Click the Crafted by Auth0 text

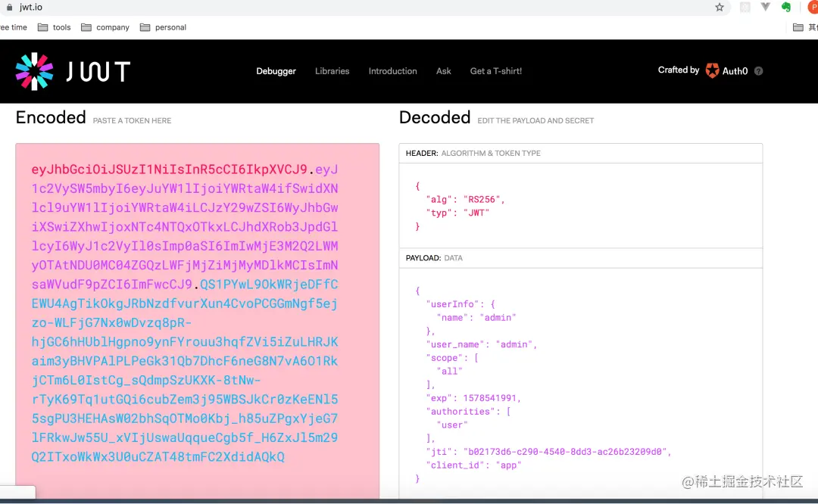pos(703,70)
